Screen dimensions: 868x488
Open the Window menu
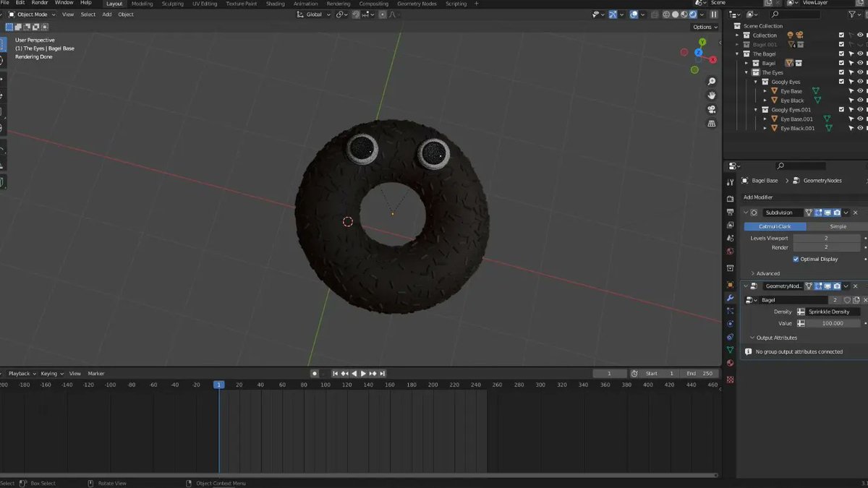point(64,3)
